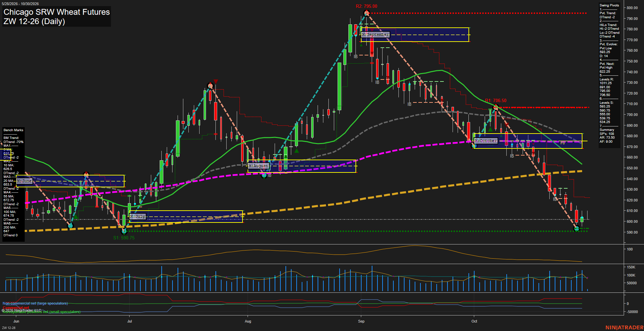Viewport: 644px width, 331px height.
Task: Click the swing high pivot circle at R2 795.00
Action: point(366,14)
